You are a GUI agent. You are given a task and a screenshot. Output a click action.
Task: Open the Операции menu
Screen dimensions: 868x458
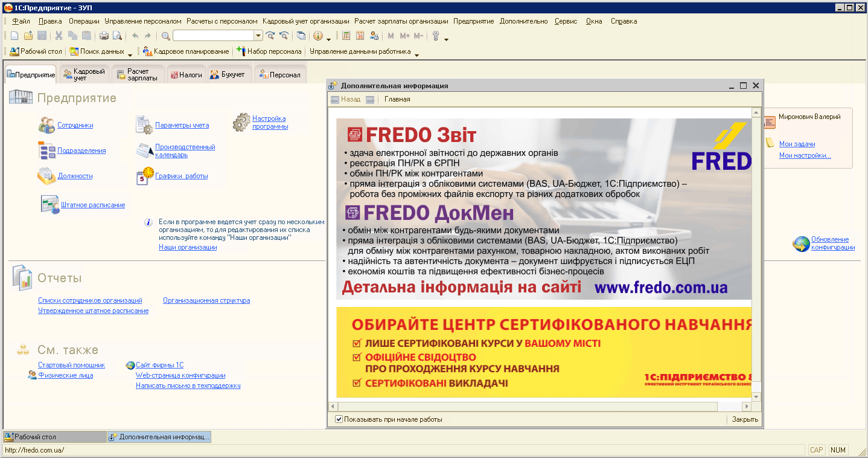click(x=84, y=21)
